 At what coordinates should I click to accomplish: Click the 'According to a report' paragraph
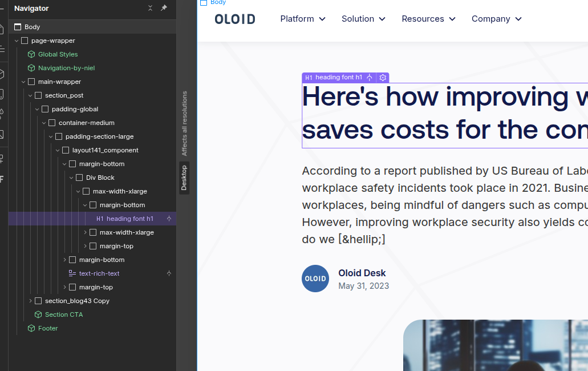click(445, 205)
